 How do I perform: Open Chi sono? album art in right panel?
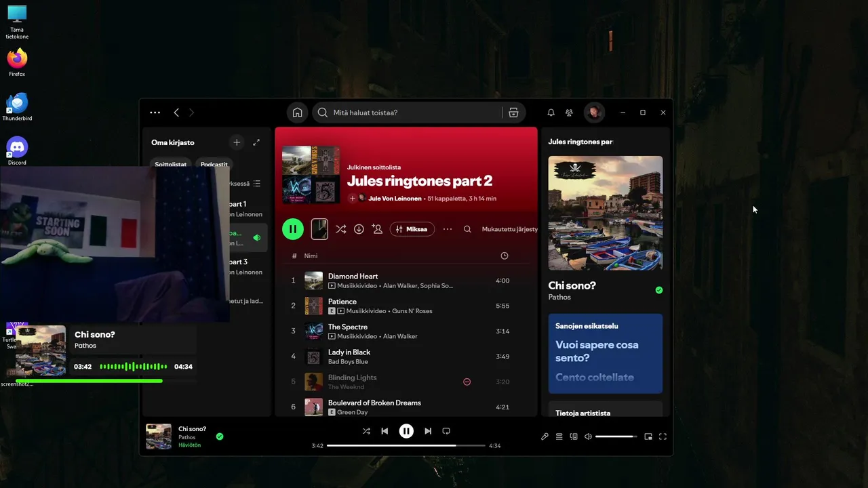pos(606,213)
